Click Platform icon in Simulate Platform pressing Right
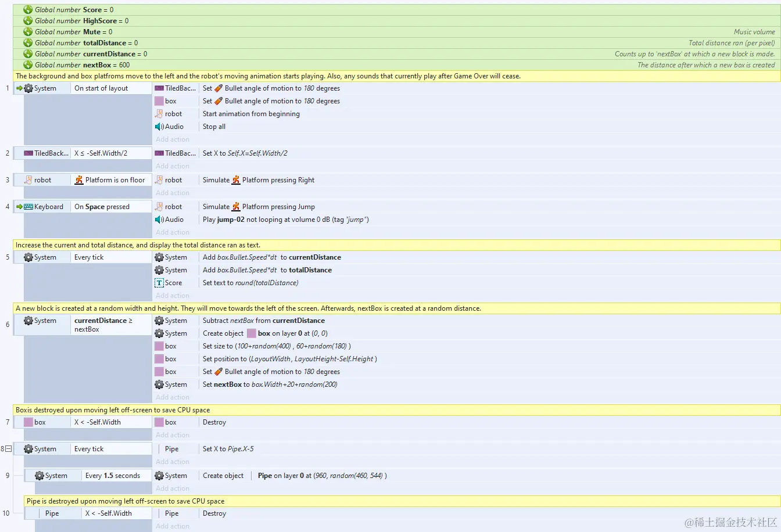Screen dimensions: 781x532 (x=236, y=180)
